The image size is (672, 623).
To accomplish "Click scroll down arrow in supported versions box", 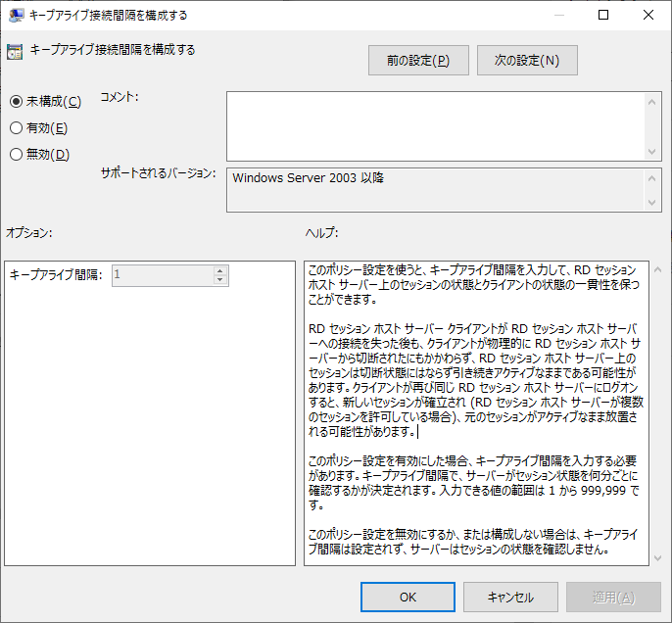I will pyautogui.click(x=651, y=202).
